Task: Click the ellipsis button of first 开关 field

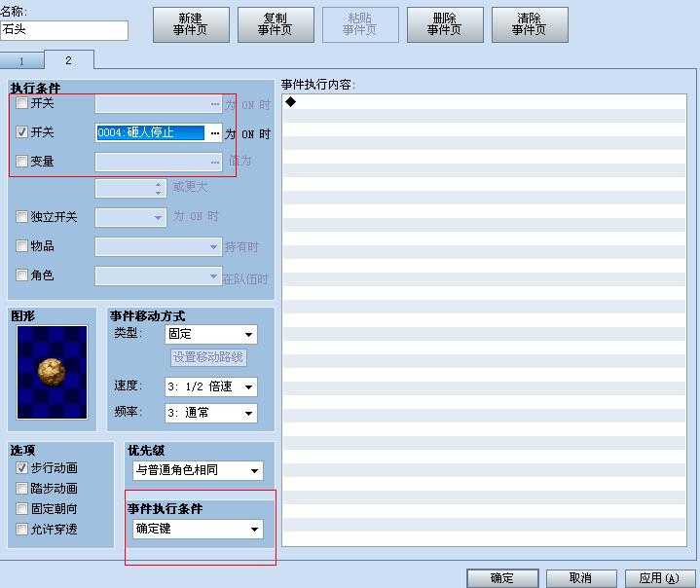Action: coord(215,104)
